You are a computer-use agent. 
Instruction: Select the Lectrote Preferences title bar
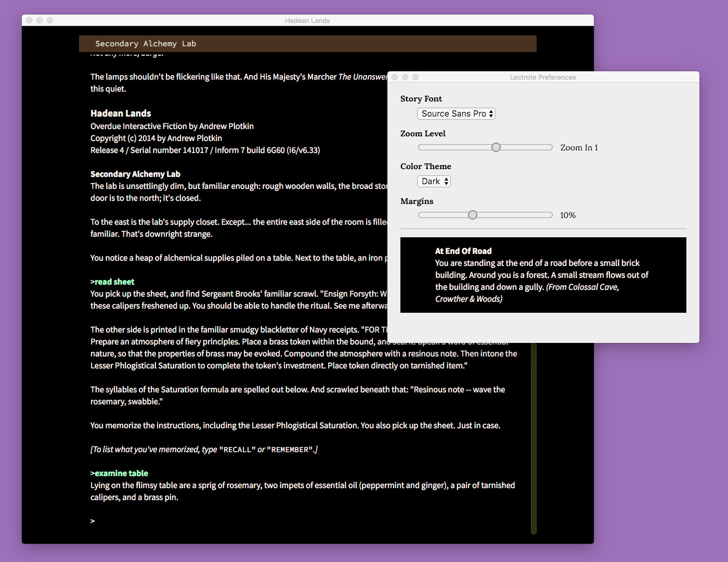point(543,77)
